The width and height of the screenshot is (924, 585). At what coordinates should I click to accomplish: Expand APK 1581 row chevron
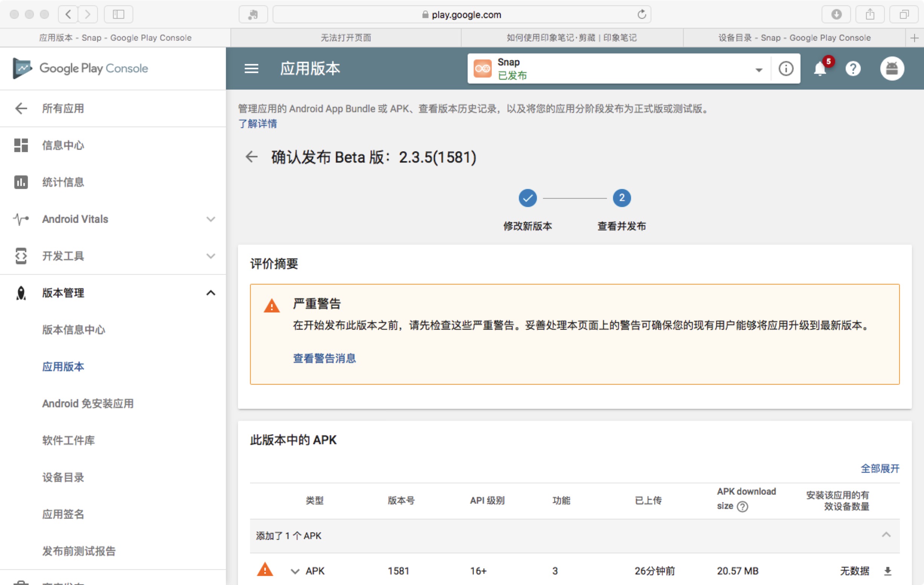coord(295,571)
